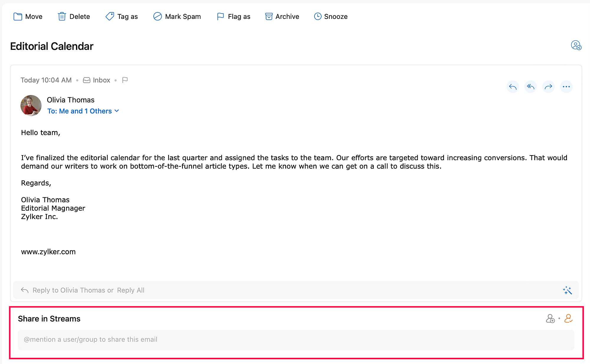
Task: Click Move in the toolbar
Action: coord(28,17)
